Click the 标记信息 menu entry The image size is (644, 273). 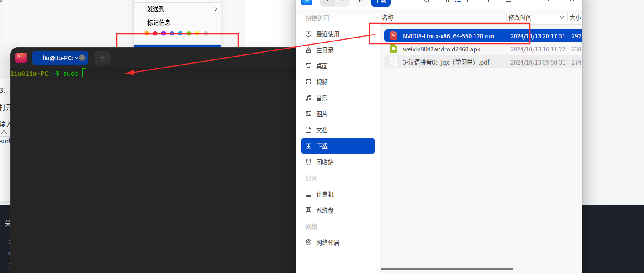pyautogui.click(x=159, y=22)
